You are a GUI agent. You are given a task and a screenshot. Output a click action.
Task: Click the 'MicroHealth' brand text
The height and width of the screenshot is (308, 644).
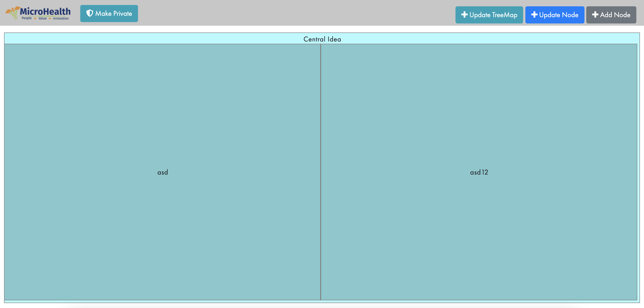46,11
